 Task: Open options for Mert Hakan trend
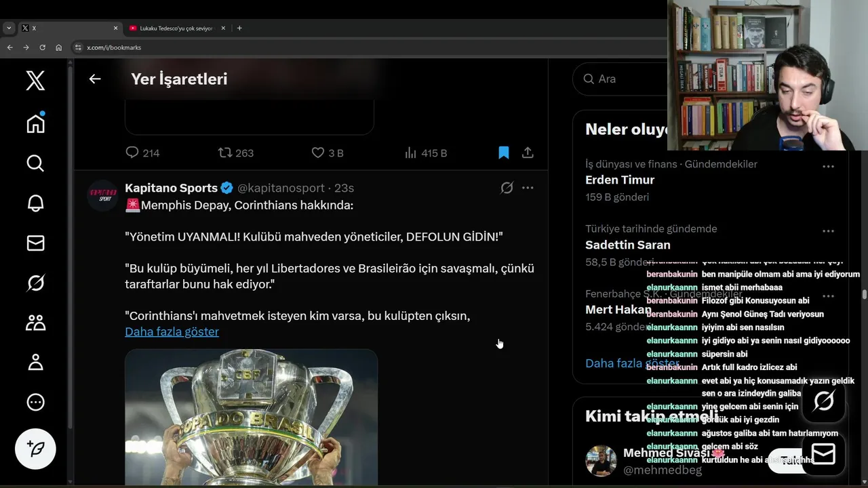pos(828,296)
